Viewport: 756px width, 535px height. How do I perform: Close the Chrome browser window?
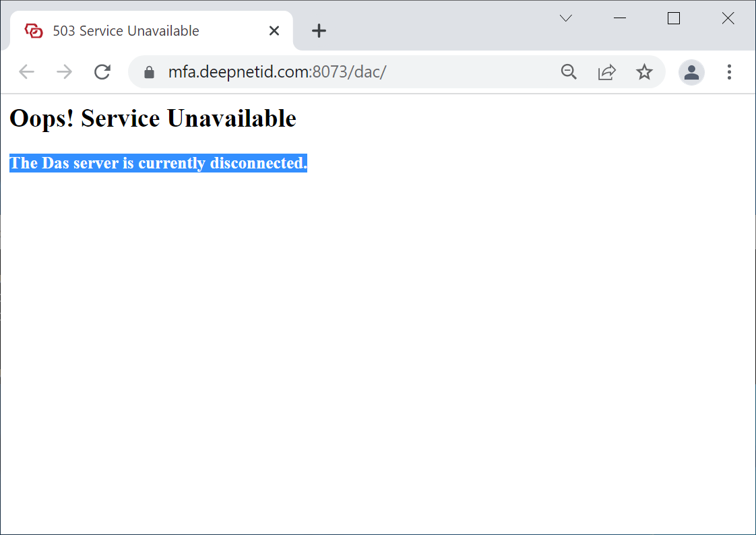pyautogui.click(x=728, y=19)
